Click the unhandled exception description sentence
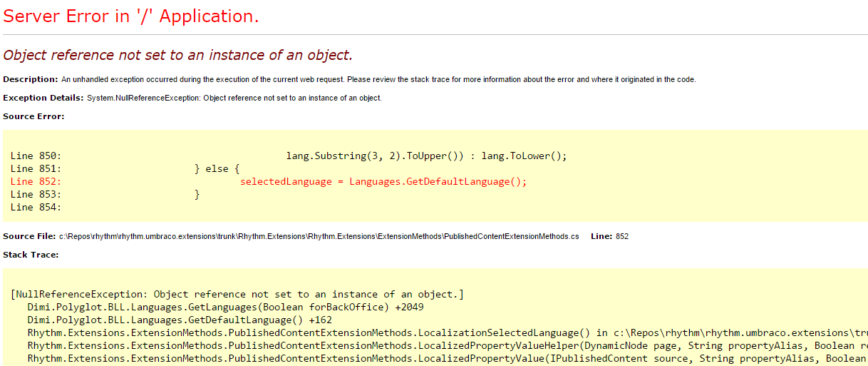Image resolution: width=868 pixels, height=366 pixels. 378,79
